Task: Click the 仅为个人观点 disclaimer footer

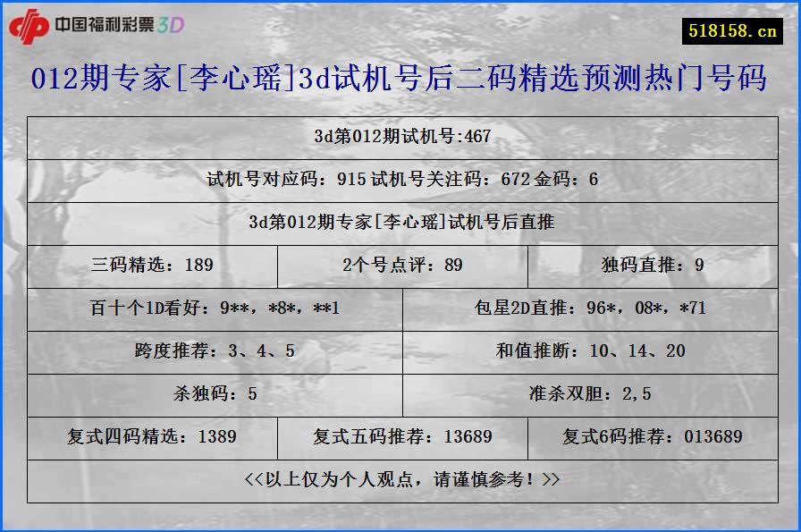Action: [400, 479]
